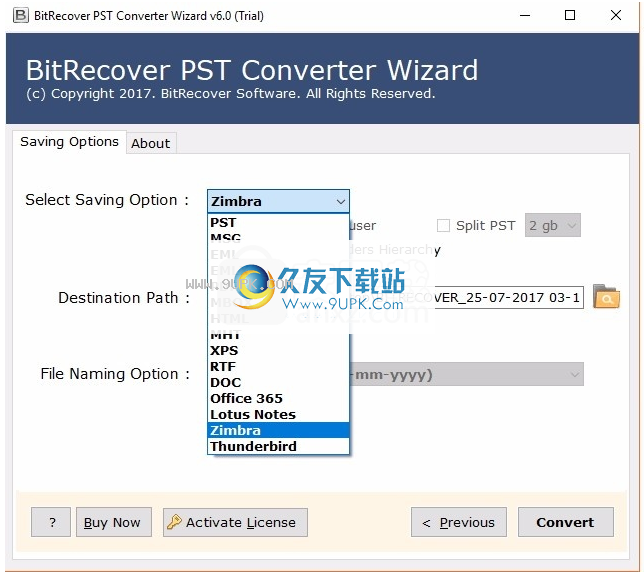The image size is (644, 574).
Task: Open the Saving Options tab
Action: point(69,142)
